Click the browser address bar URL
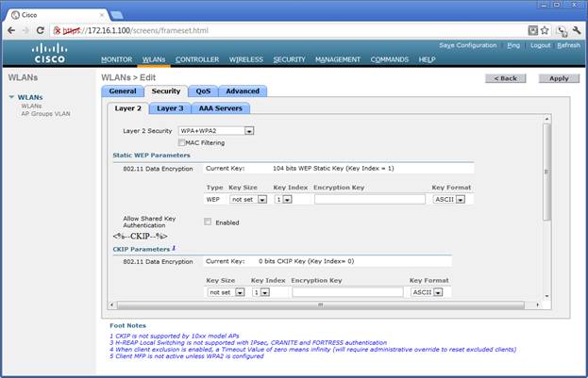The image size is (588, 378). coord(135,30)
